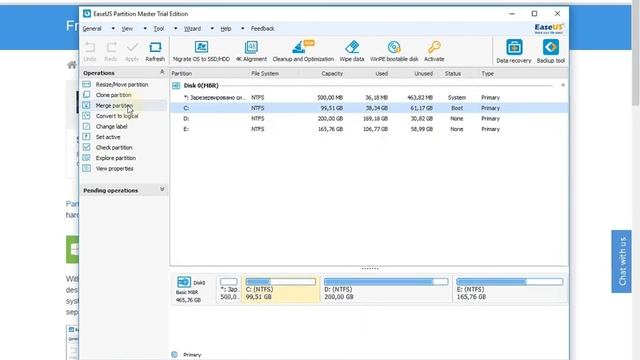The width and height of the screenshot is (640, 360).
Task: Select the D: (NTFS) block in disk map
Action: [x=386, y=289]
